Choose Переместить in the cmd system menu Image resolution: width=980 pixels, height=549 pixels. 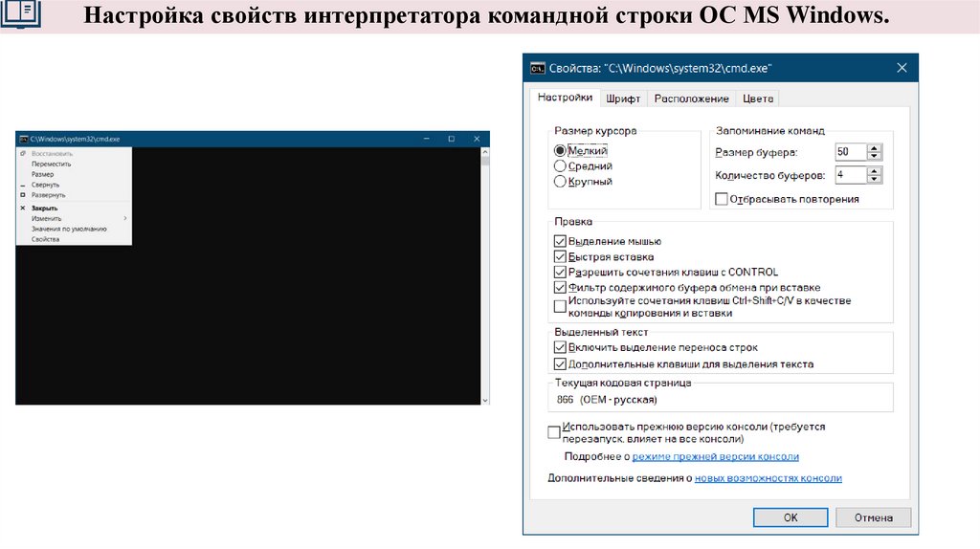(x=74, y=165)
